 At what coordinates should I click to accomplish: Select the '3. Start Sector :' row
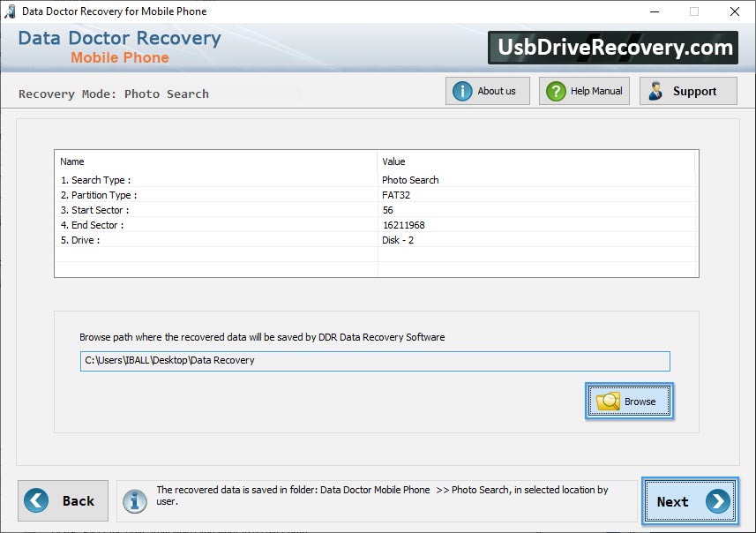(x=376, y=210)
